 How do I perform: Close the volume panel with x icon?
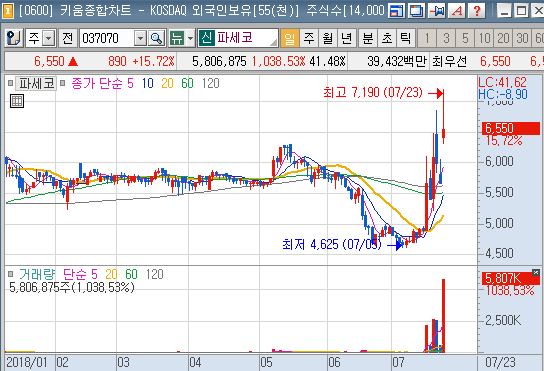click(536, 272)
